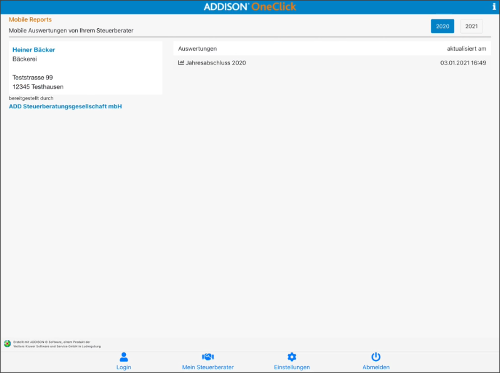
Task: Click chart icon beside Jahresabschluss 2020
Action: tap(181, 62)
